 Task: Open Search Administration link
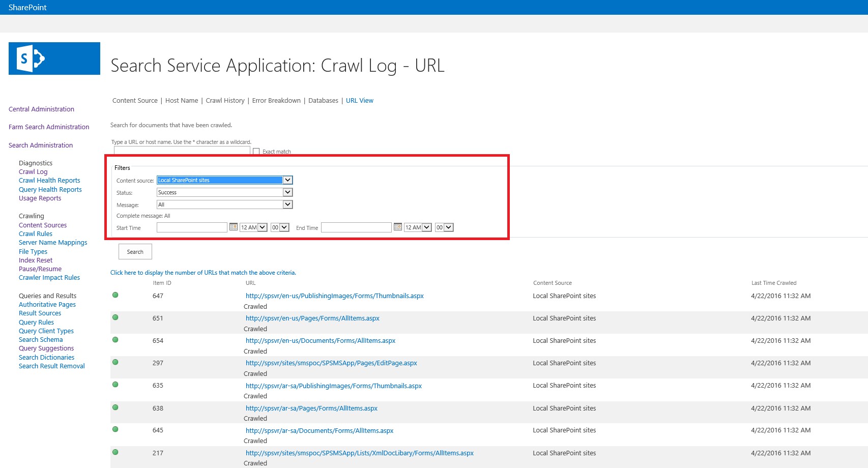click(x=41, y=145)
